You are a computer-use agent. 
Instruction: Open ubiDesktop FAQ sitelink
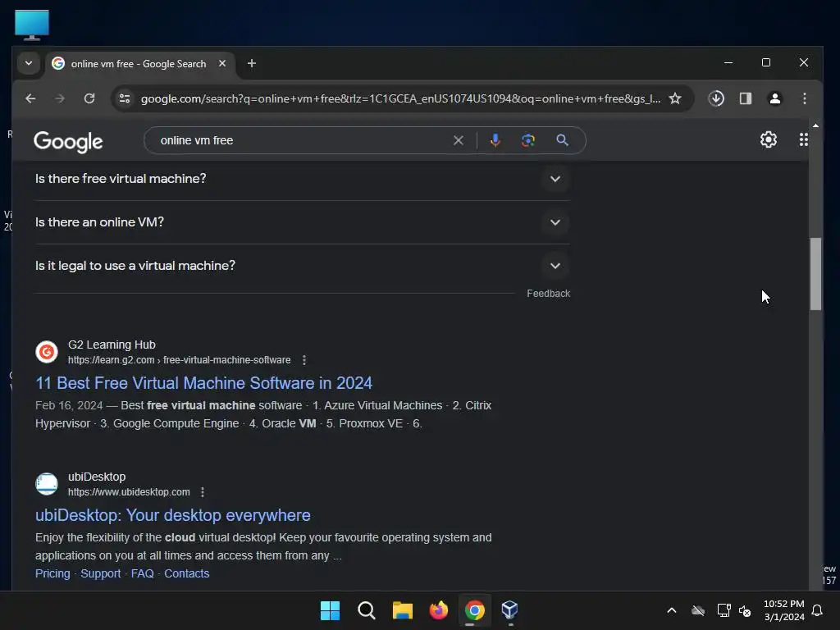coord(143,573)
